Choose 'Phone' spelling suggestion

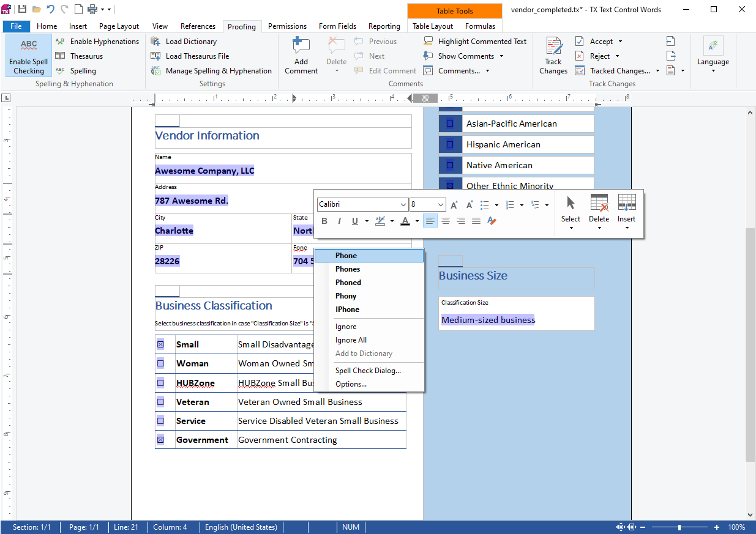pyautogui.click(x=346, y=256)
